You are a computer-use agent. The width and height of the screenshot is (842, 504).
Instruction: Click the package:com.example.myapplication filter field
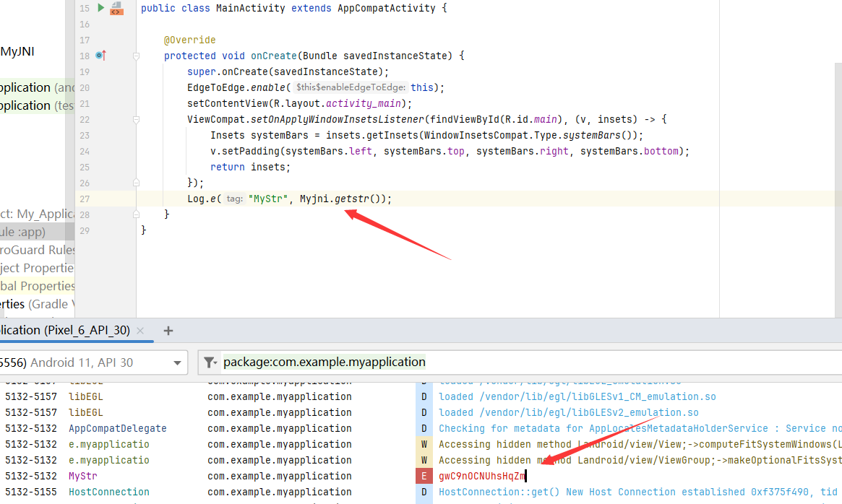coord(506,362)
